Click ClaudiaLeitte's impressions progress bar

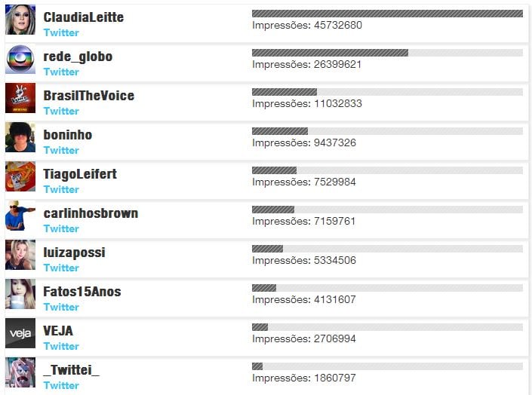tap(387, 14)
